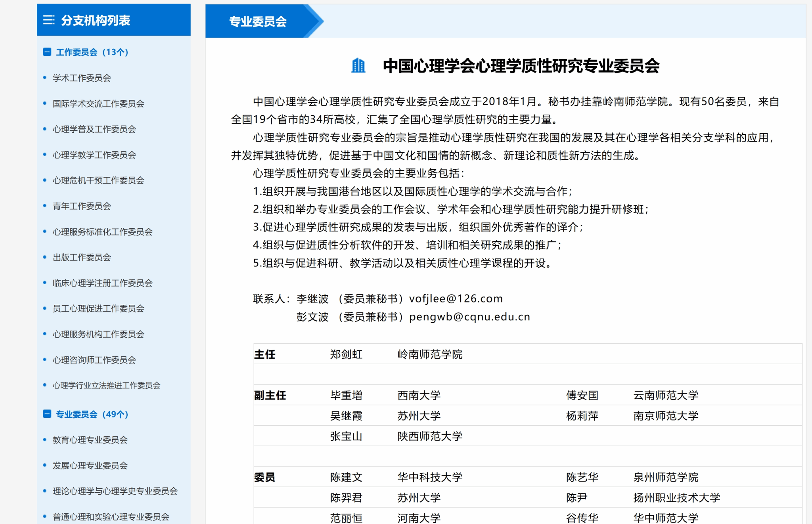This screenshot has width=812, height=524.
Task: Click table cell 华中科技大学
Action: coord(430,477)
